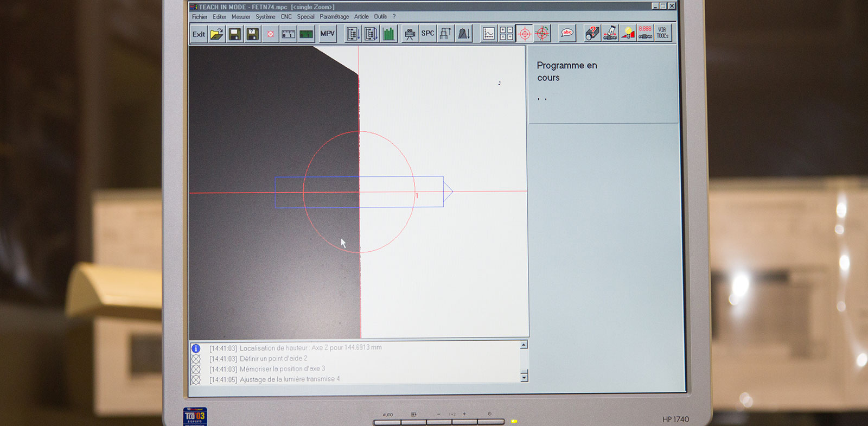Click the probe icon with up arrow

(x=445, y=34)
